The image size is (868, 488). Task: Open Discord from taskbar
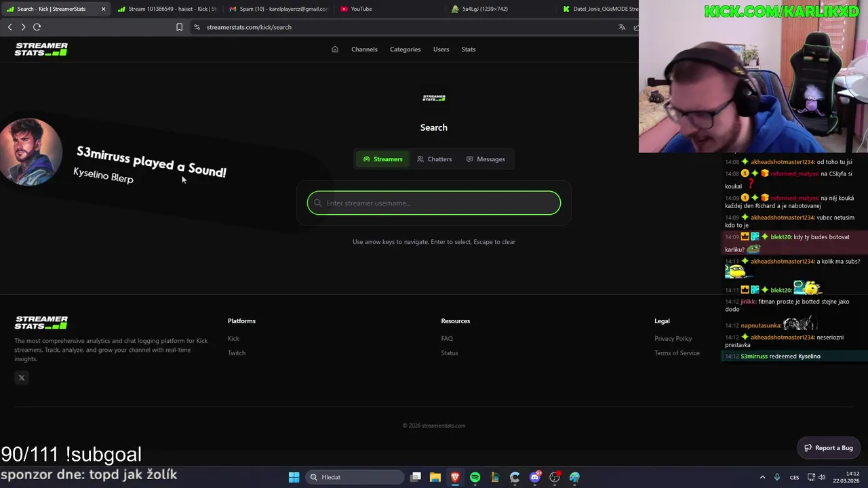[x=535, y=477]
